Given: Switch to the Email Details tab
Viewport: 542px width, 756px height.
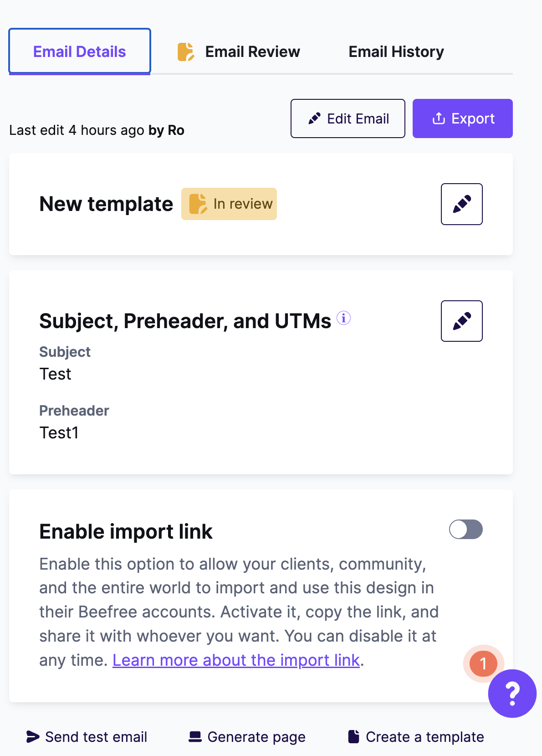Looking at the screenshot, I should click(x=80, y=51).
